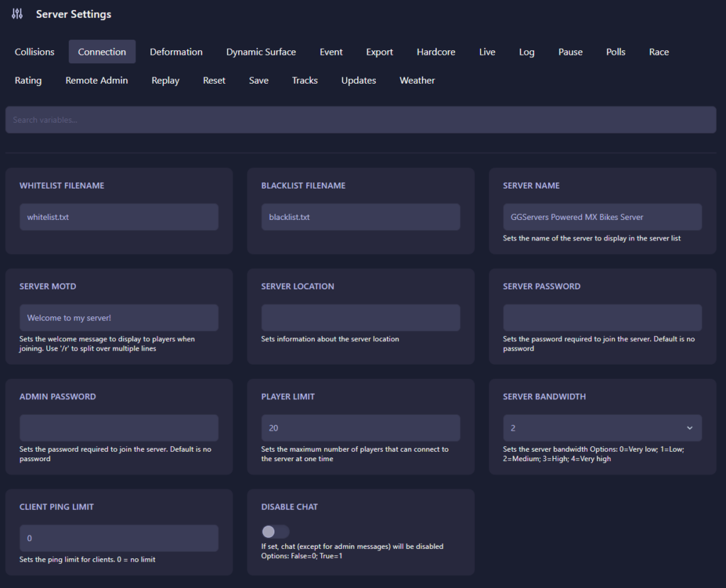Open the Remote Admin tab
The height and width of the screenshot is (588, 726).
pos(96,80)
